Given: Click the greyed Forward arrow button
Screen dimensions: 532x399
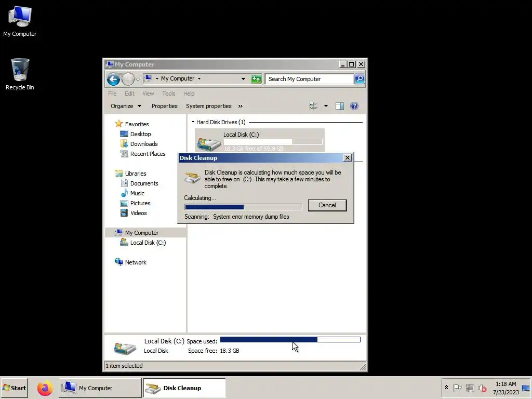Looking at the screenshot, I should click(x=128, y=79).
